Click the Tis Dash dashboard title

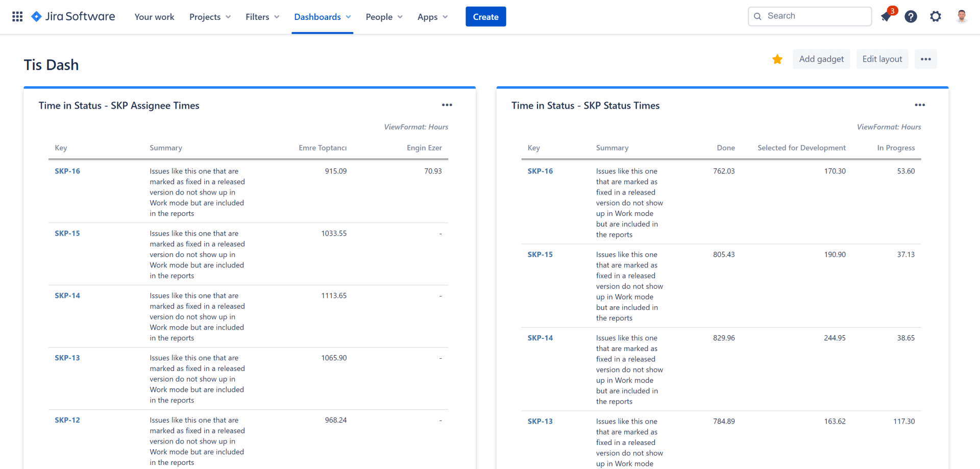pyautogui.click(x=51, y=65)
